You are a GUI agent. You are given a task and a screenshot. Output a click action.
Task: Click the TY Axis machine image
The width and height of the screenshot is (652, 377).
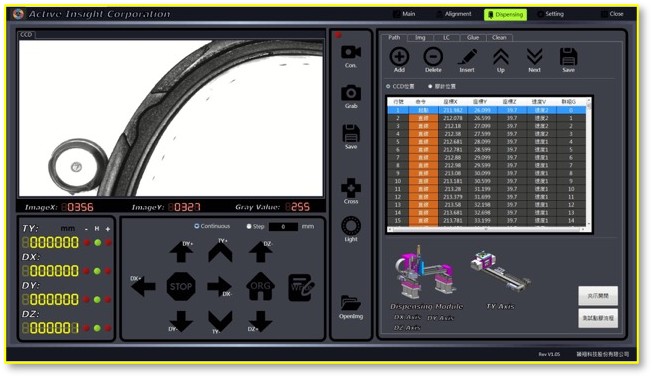pyautogui.click(x=501, y=272)
